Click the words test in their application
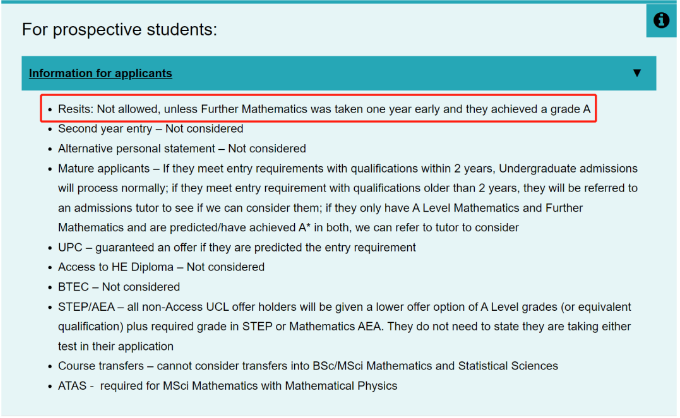The width and height of the screenshot is (680, 418). click(x=116, y=346)
